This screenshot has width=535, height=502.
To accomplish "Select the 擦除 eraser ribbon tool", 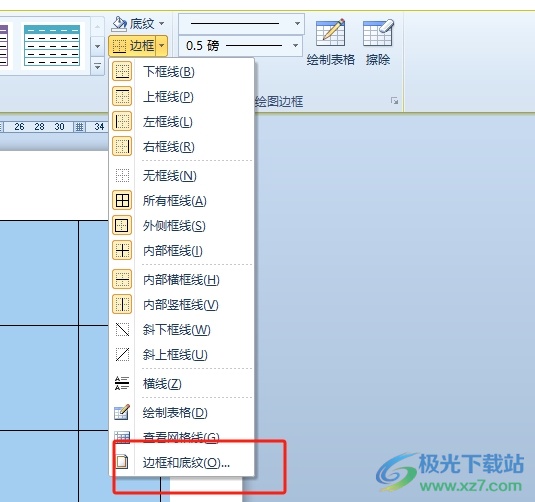I will pyautogui.click(x=378, y=42).
